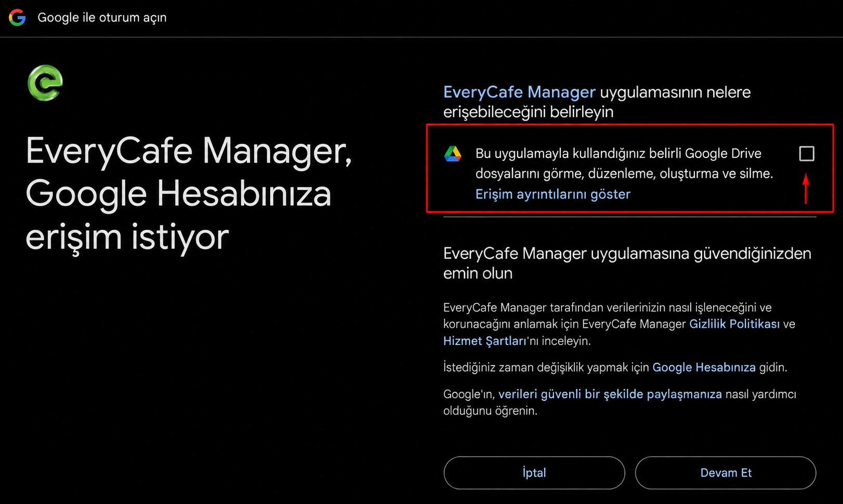This screenshot has height=504, width=843.
Task: Click the Google Drive triangle icon
Action: (x=453, y=154)
